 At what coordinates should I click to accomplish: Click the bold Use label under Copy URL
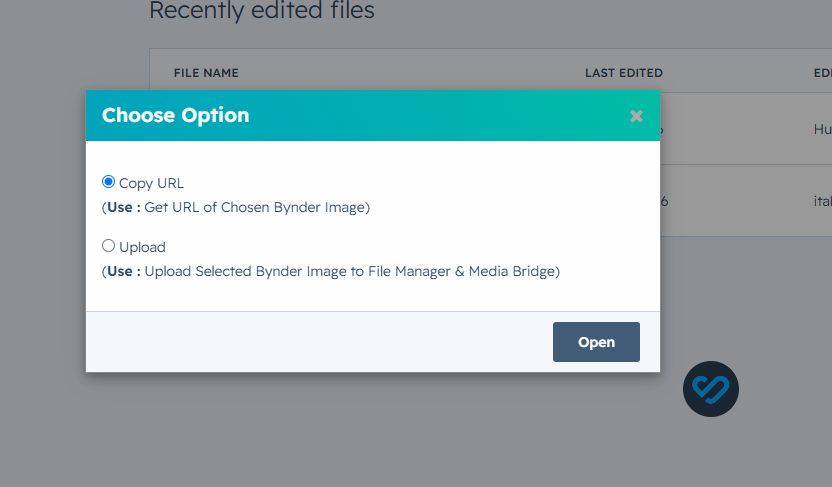click(120, 207)
